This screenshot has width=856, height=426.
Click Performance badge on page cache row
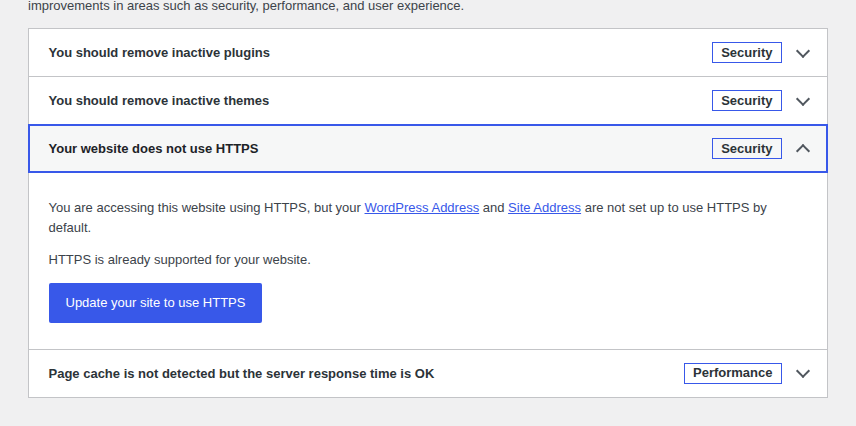[x=733, y=374]
